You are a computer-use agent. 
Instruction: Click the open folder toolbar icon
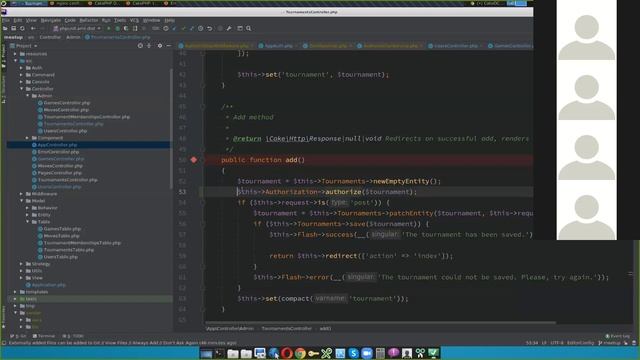[x=5, y=29]
